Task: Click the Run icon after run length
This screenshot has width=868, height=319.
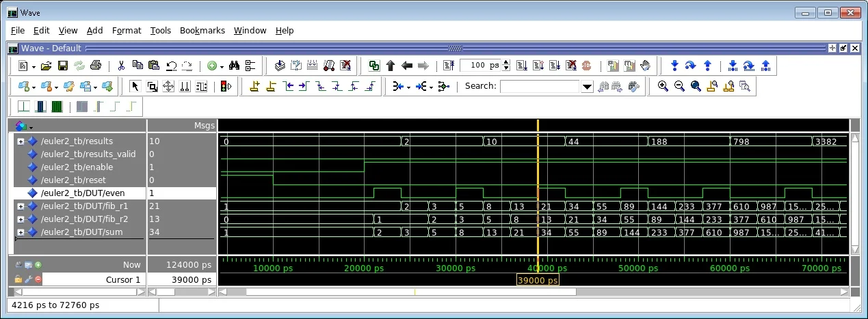Action: [x=521, y=66]
